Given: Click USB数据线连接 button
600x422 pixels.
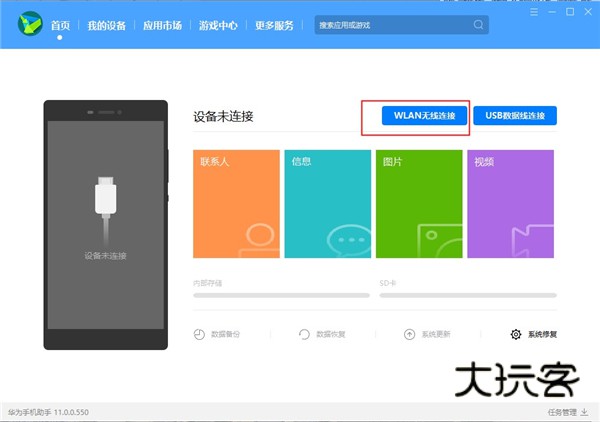Looking at the screenshot, I should tap(515, 116).
